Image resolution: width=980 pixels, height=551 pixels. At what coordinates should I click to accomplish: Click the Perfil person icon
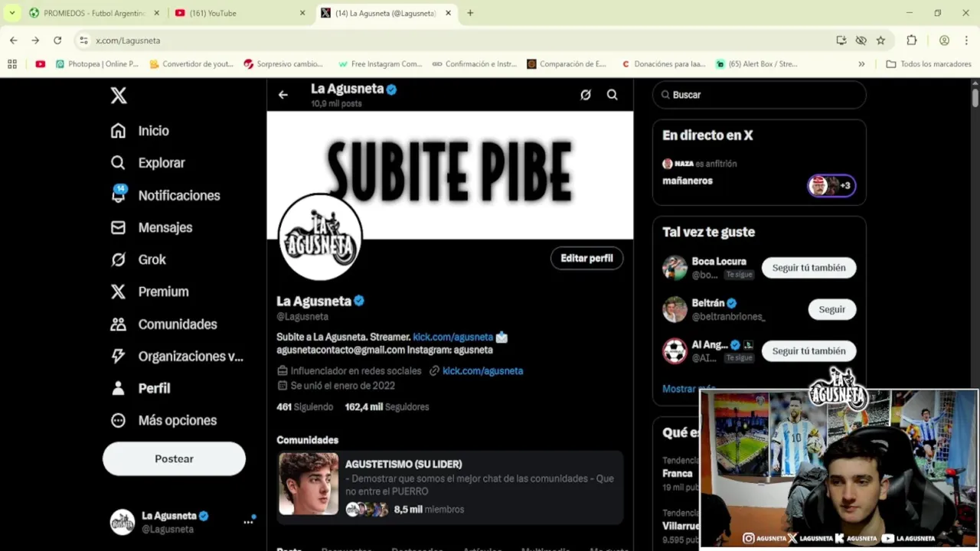118,388
